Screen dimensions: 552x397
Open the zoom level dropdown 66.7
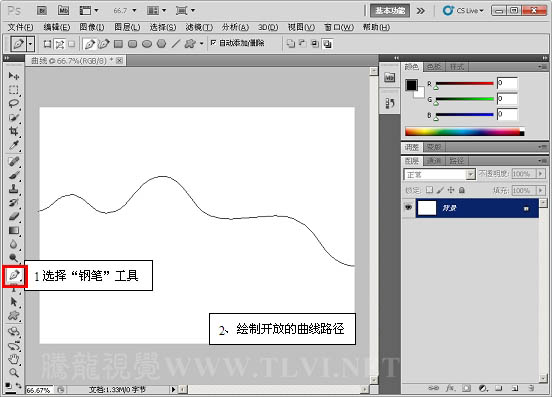pyautogui.click(x=134, y=11)
